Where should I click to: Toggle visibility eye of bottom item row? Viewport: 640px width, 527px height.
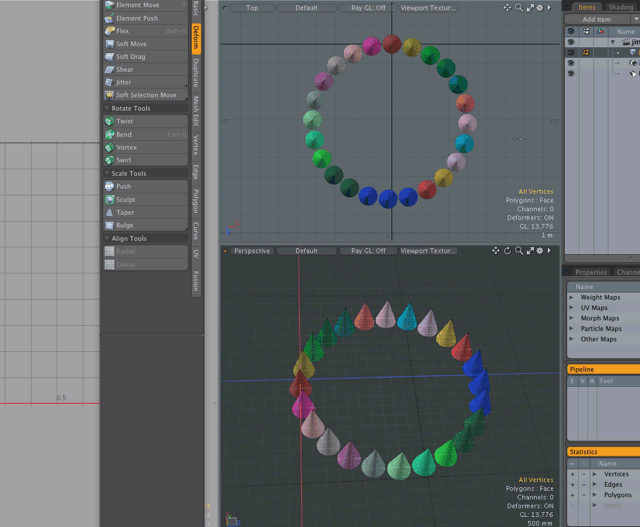tap(571, 73)
